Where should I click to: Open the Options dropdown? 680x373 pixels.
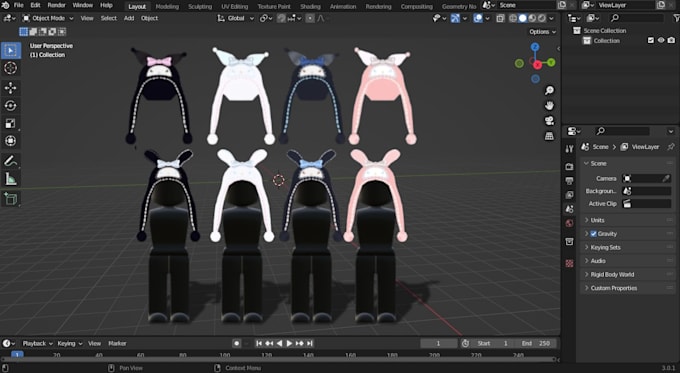tap(542, 32)
